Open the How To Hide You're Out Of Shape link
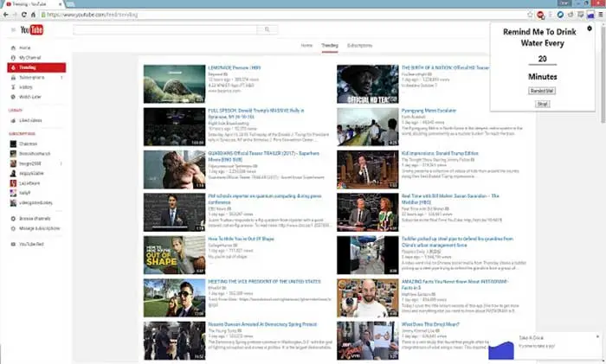The image size is (606, 364). click(x=241, y=239)
